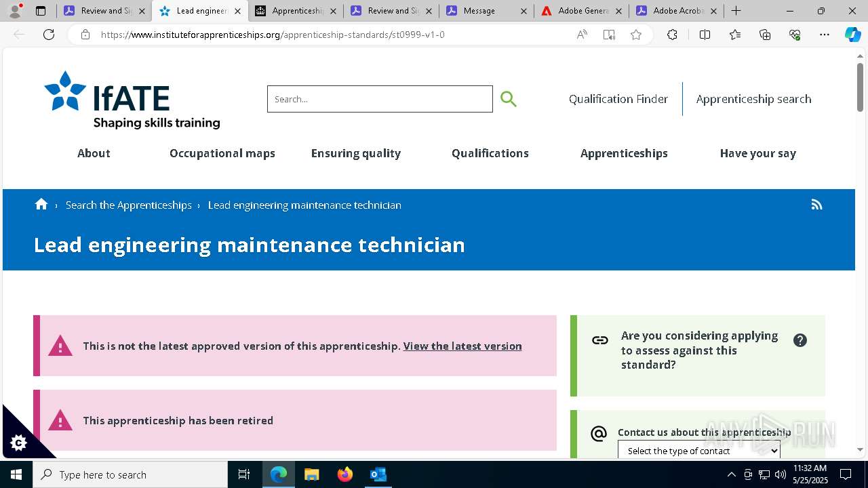Open the Copilot sidebar icon
The height and width of the screenshot is (488, 868).
click(x=852, y=35)
